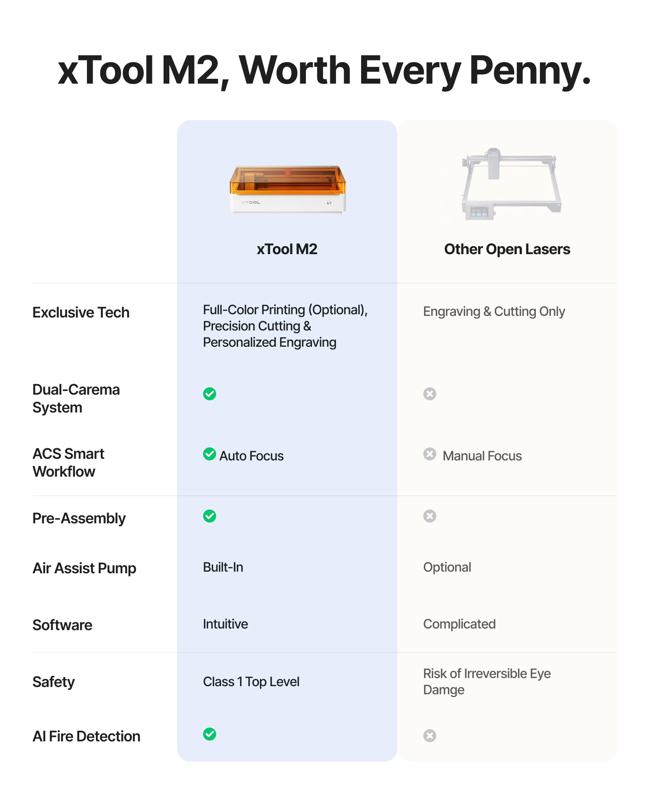Screen dimensions: 650x812
Task: Click the gray open-frame laser image
Action: tap(511, 184)
